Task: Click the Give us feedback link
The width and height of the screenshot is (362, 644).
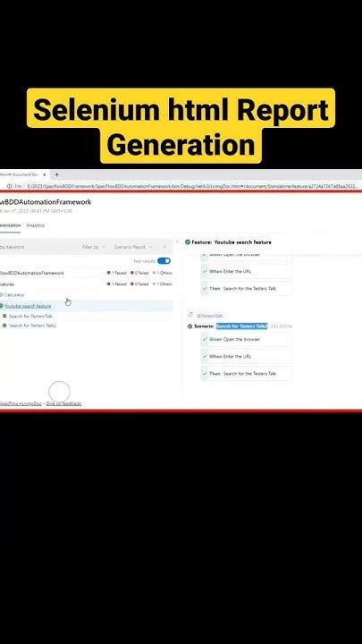Action: [x=63, y=403]
